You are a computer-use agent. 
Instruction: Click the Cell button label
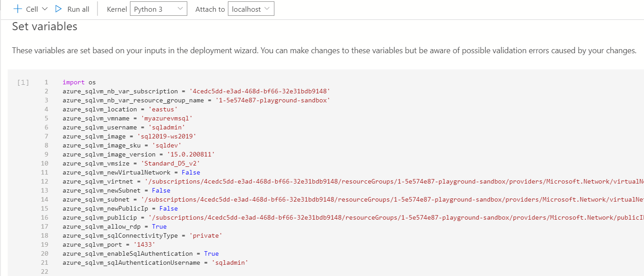[32, 9]
